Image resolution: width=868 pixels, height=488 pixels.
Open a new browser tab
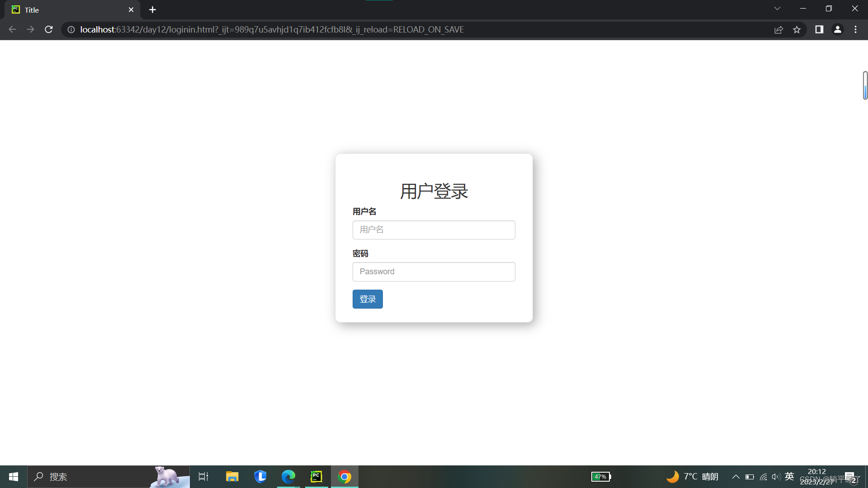(152, 9)
